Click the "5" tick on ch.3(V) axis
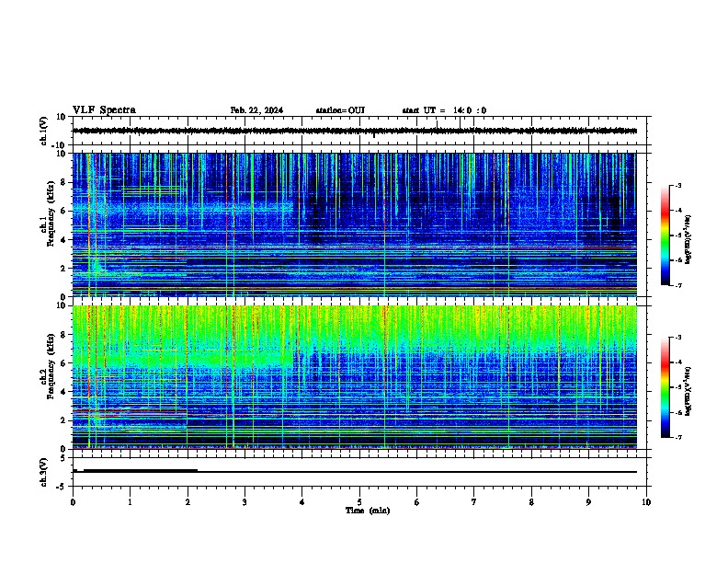 (x=63, y=458)
